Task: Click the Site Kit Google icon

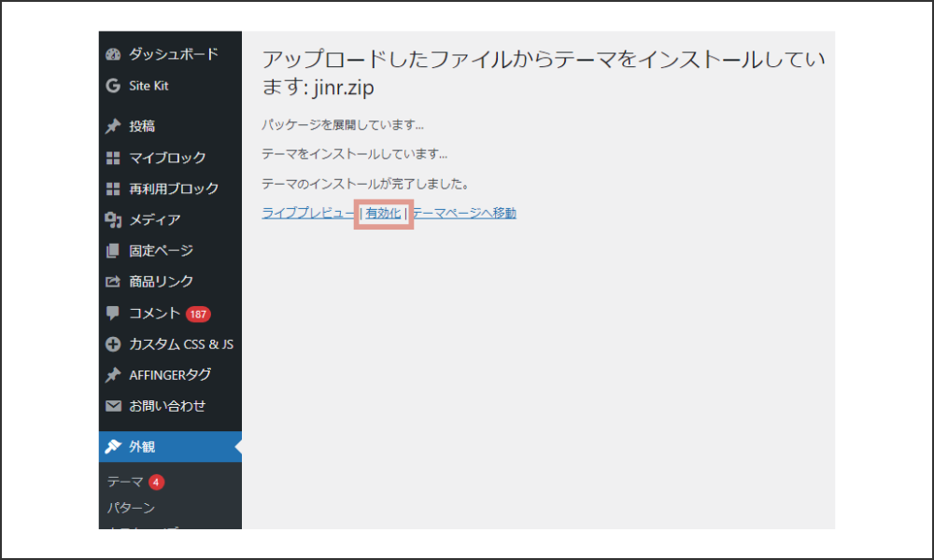Action: (x=113, y=86)
